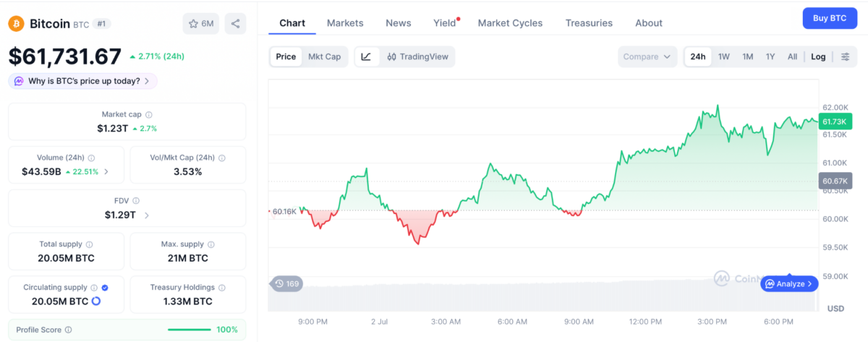
Task: Open the TradingView candlestick chart
Action: click(x=417, y=56)
